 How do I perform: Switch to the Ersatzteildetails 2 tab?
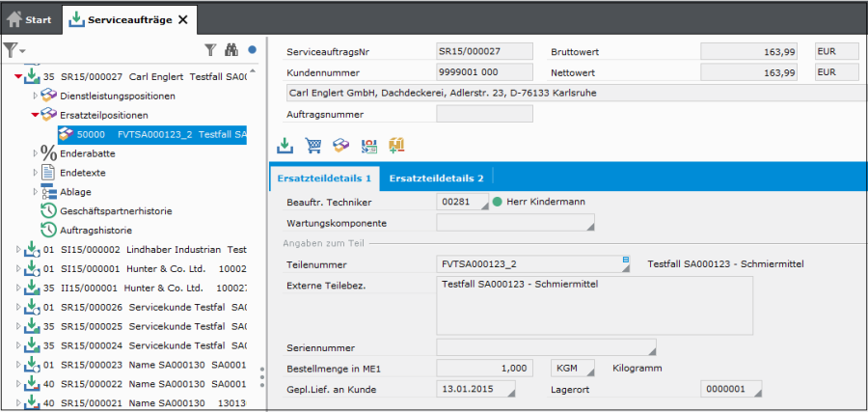click(436, 178)
